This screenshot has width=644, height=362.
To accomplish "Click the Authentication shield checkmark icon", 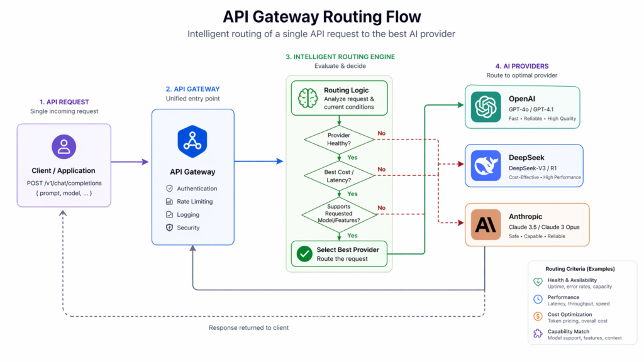I will (169, 188).
